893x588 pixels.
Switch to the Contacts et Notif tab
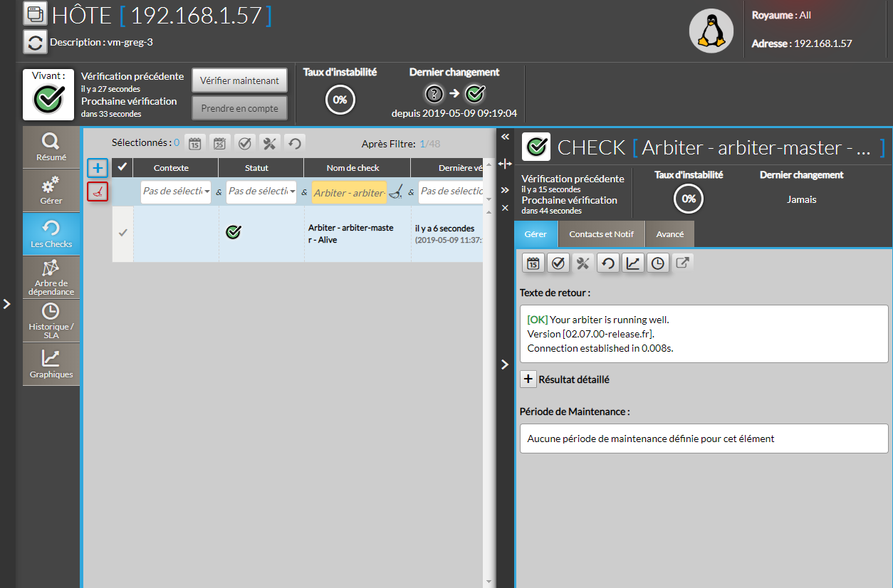tap(602, 234)
